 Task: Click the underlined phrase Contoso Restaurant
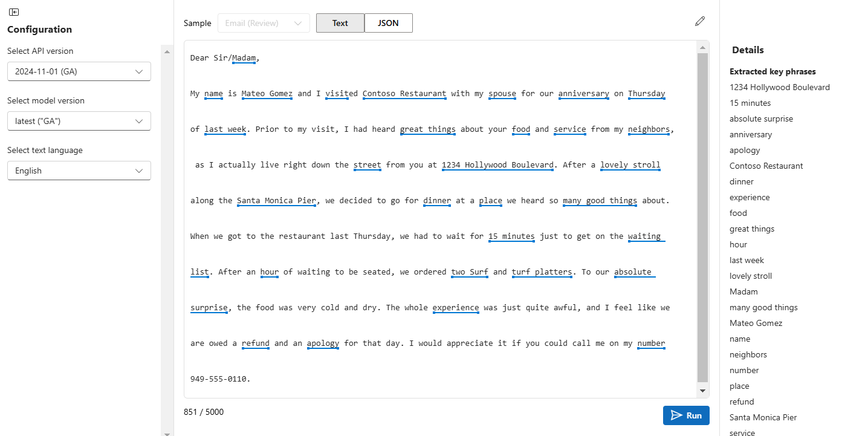coord(404,94)
